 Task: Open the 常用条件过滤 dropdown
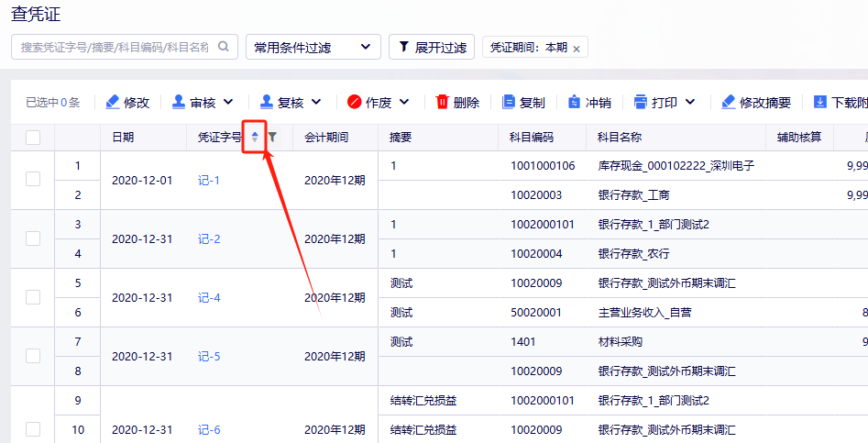click(313, 47)
